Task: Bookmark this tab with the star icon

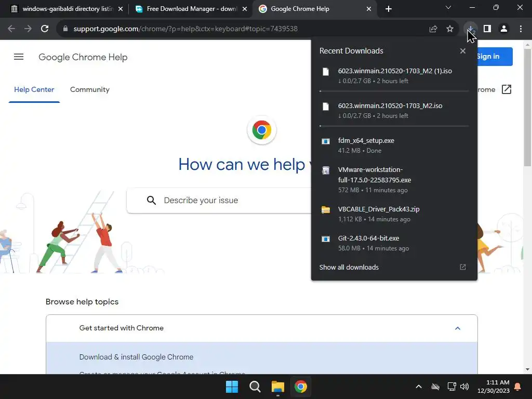Action: click(x=450, y=29)
